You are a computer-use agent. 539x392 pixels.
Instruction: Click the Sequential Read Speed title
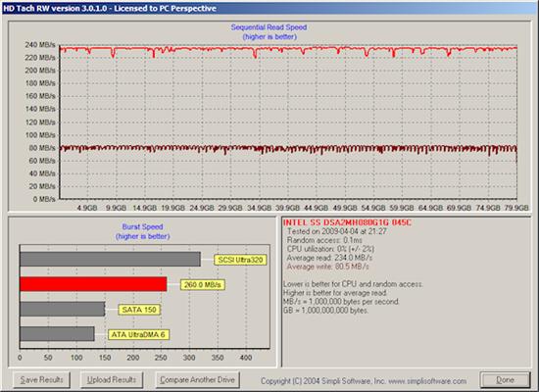[x=269, y=27]
